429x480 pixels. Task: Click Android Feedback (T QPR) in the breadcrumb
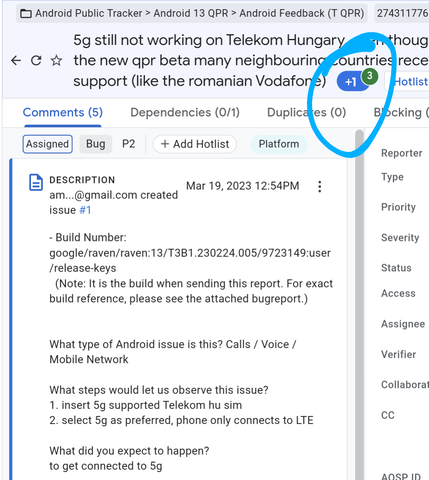tap(302, 13)
